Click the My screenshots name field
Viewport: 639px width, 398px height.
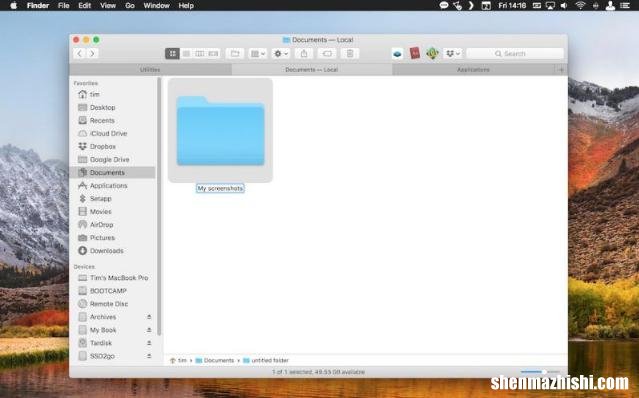click(x=220, y=189)
